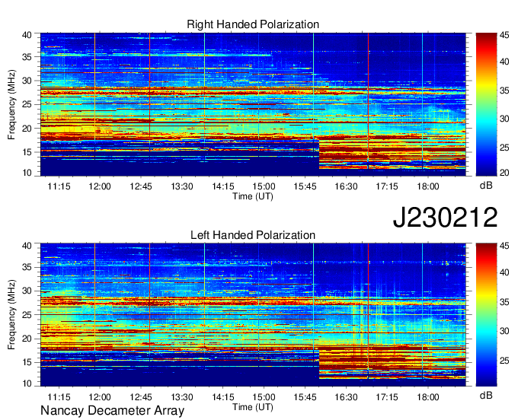Click the 40 dB tick on Right Handed color bar
The width and height of the screenshot is (518, 420).
pos(504,62)
